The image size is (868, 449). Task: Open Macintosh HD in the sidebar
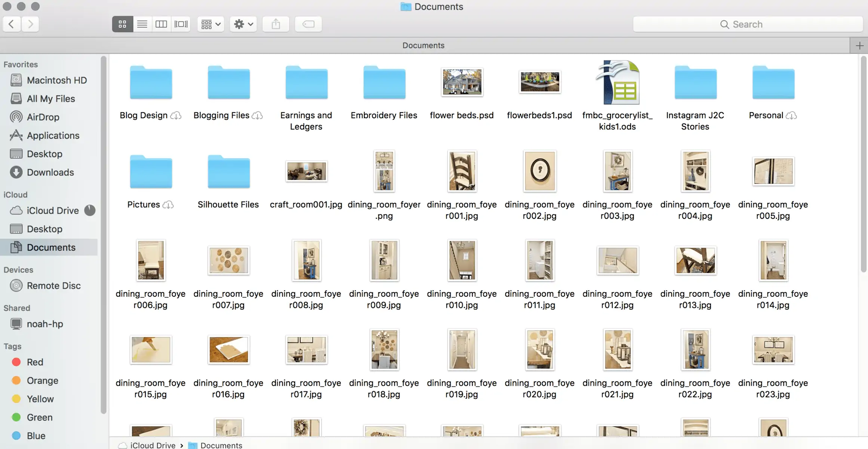point(49,80)
